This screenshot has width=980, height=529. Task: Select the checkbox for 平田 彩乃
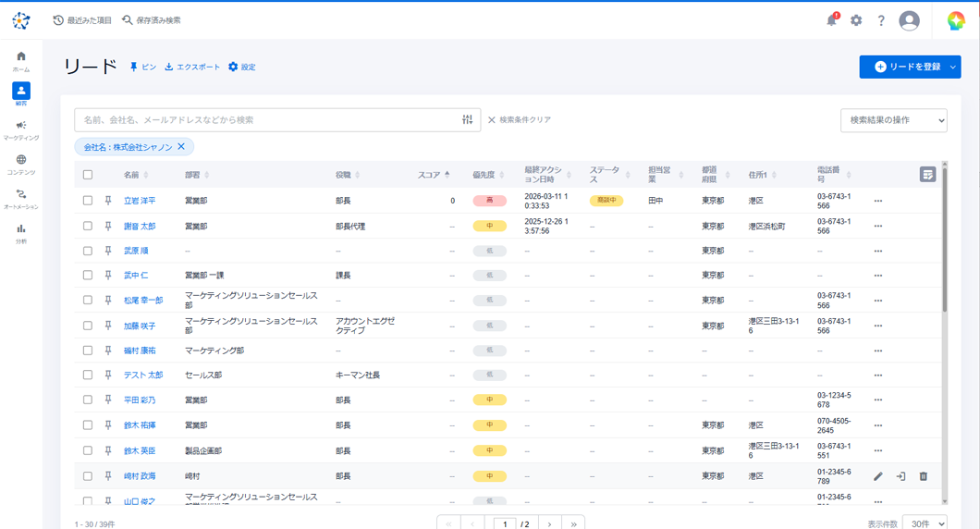88,400
